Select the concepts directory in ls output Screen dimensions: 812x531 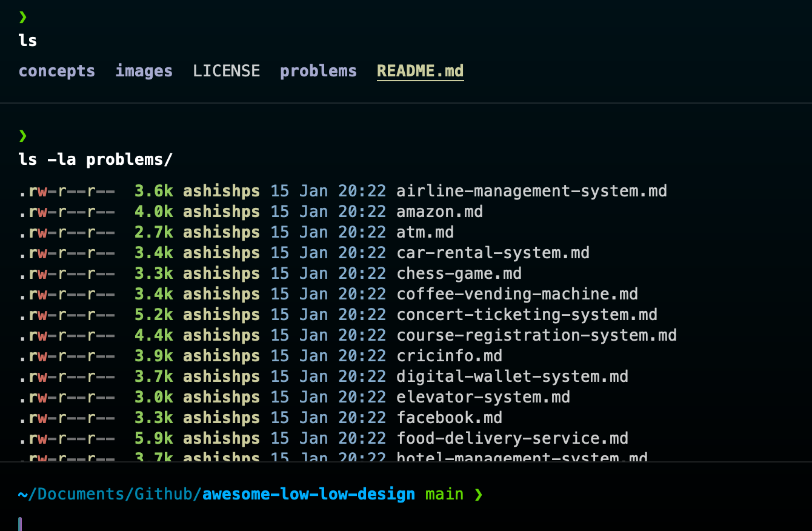56,71
